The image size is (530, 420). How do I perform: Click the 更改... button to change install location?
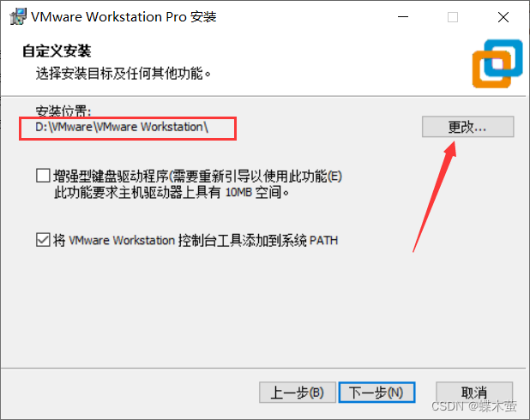point(467,127)
